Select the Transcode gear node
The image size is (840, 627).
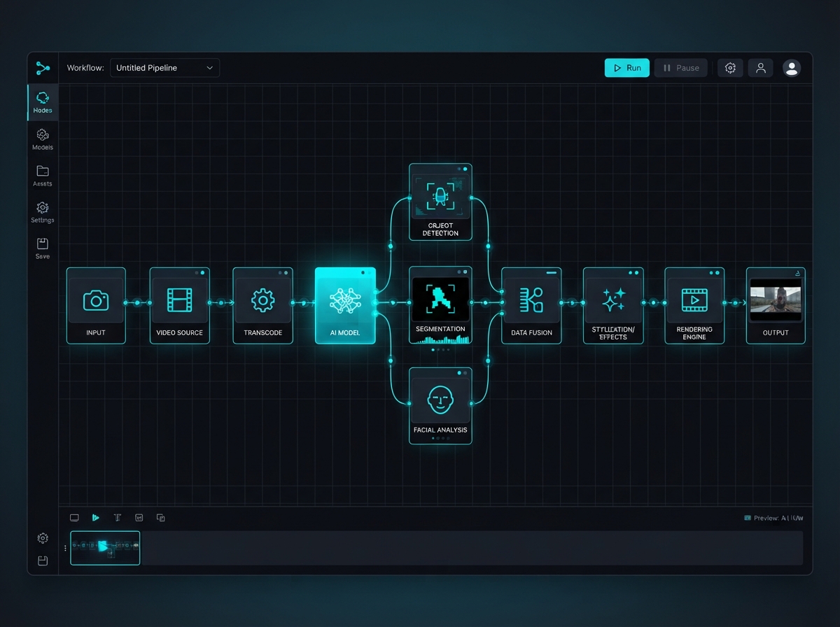(262, 306)
